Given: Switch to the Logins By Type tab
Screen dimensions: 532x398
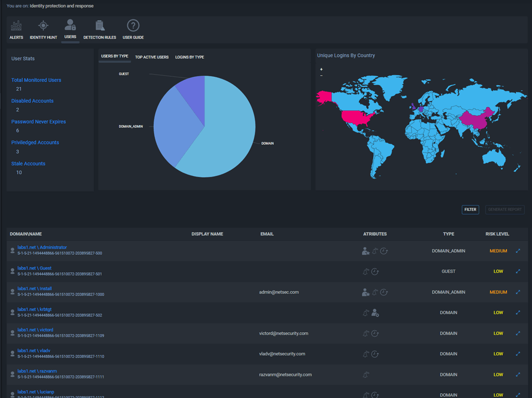Looking at the screenshot, I should (x=190, y=57).
